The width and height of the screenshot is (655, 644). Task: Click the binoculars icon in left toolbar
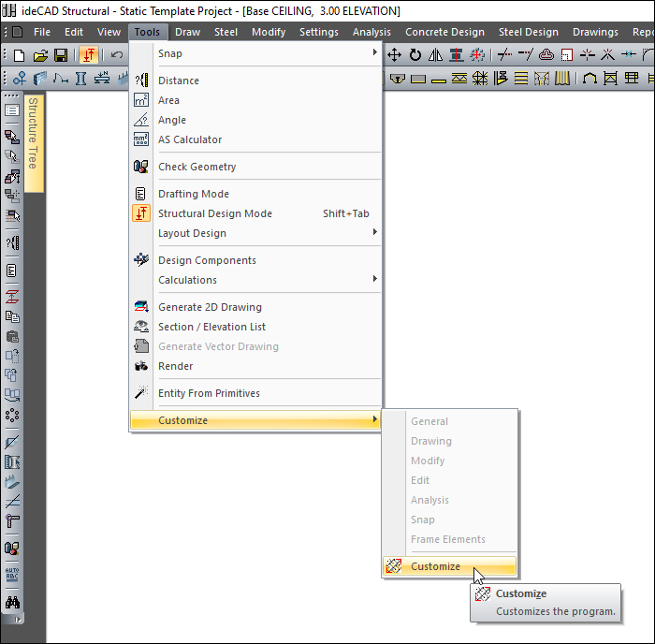point(12,603)
